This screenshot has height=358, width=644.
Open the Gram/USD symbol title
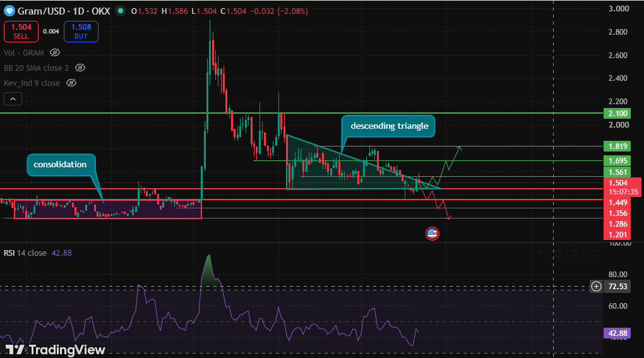click(64, 11)
